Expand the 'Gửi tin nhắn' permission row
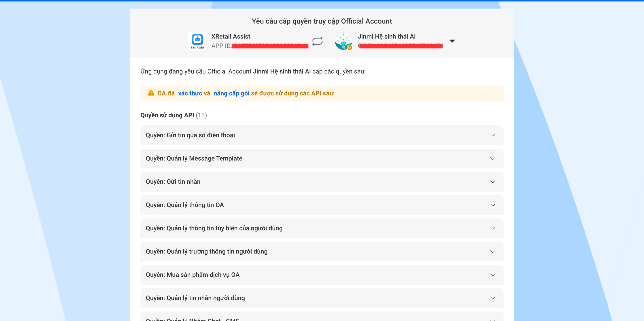The image size is (644, 321). pyautogui.click(x=322, y=182)
